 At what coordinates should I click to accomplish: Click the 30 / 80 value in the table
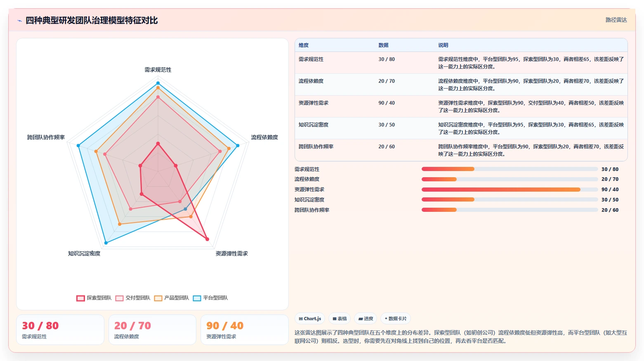click(x=387, y=59)
